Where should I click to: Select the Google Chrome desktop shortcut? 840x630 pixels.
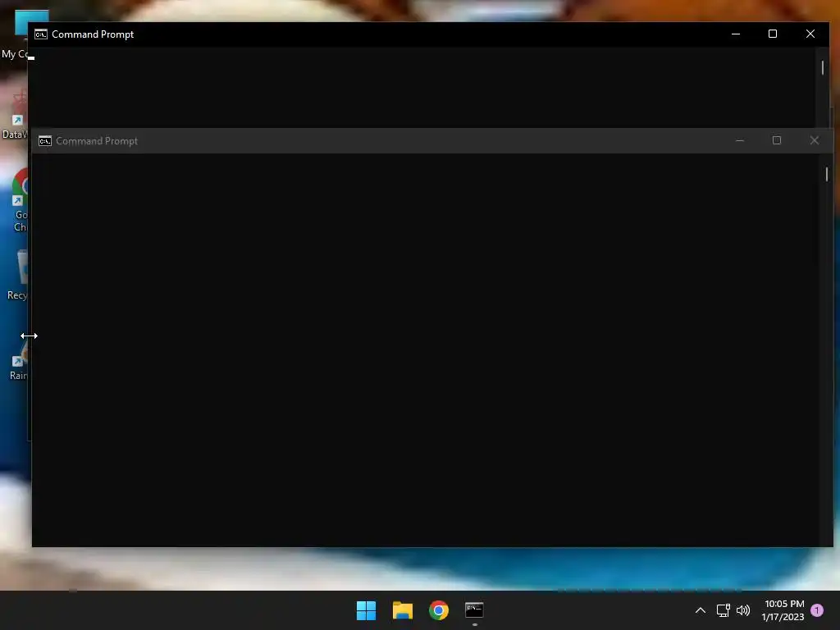(x=21, y=200)
